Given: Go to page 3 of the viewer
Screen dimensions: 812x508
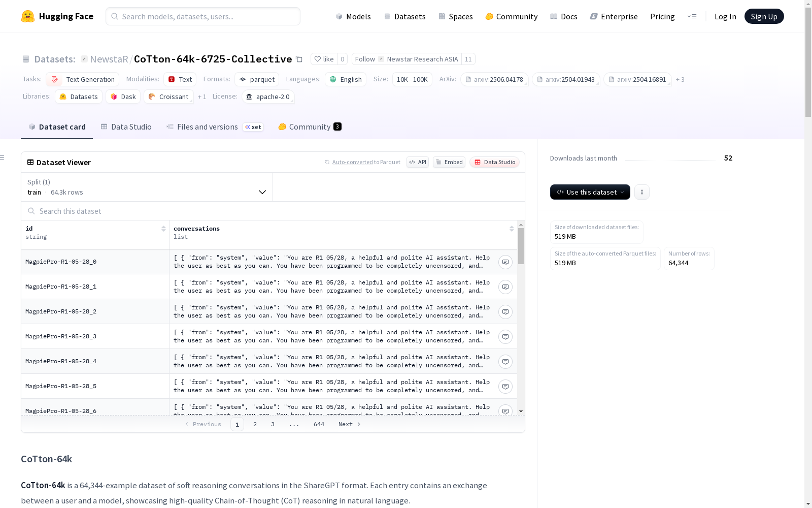Looking at the screenshot, I should pyautogui.click(x=273, y=424).
